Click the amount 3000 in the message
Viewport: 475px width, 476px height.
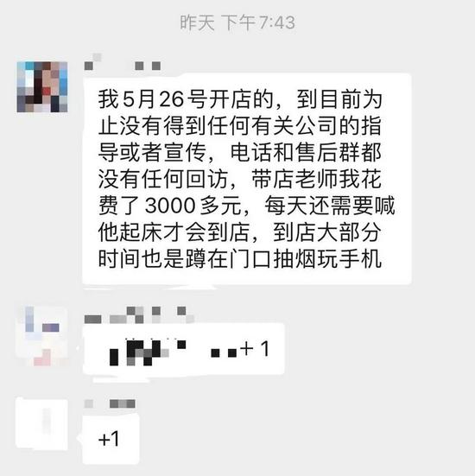(x=170, y=206)
